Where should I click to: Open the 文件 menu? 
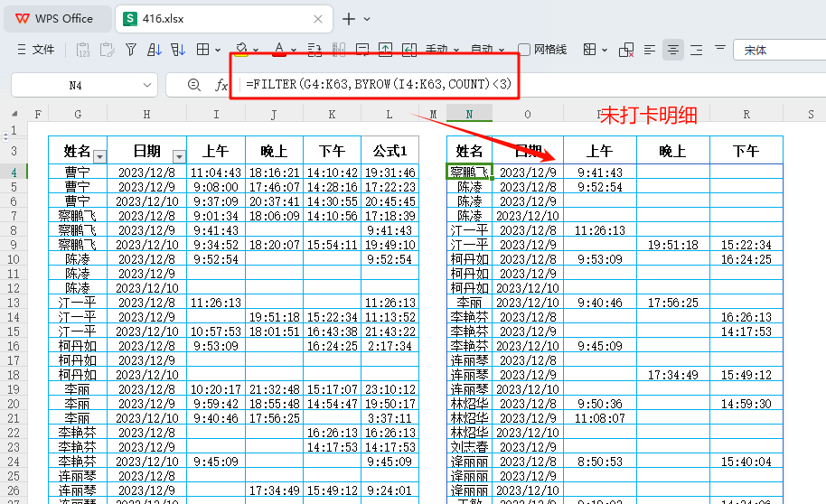pyautogui.click(x=36, y=50)
